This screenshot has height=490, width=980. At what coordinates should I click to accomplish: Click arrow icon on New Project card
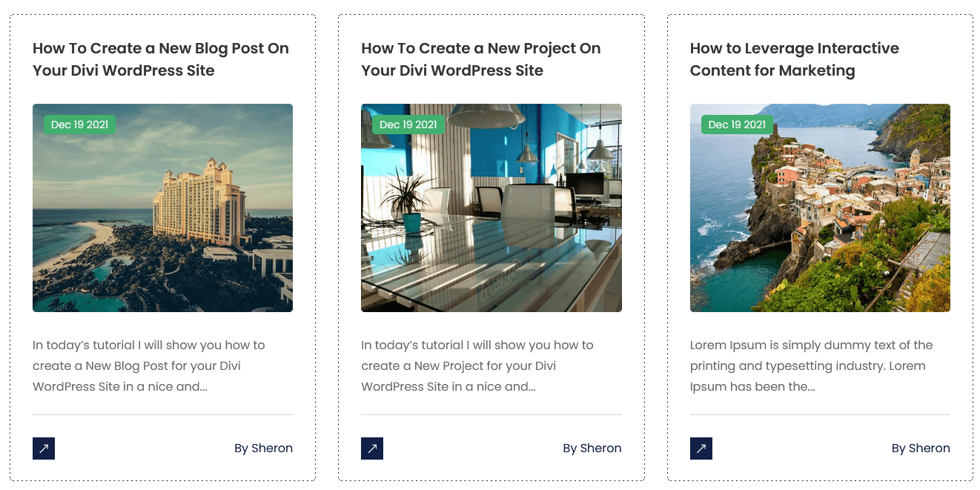point(372,448)
